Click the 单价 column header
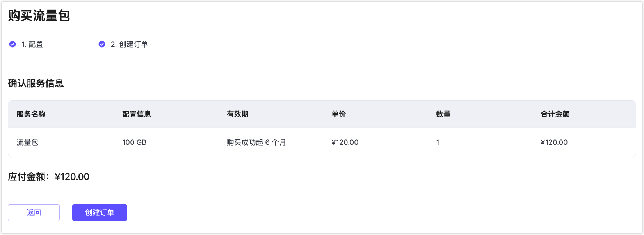Image resolution: width=644 pixels, height=235 pixels. pyautogui.click(x=339, y=114)
